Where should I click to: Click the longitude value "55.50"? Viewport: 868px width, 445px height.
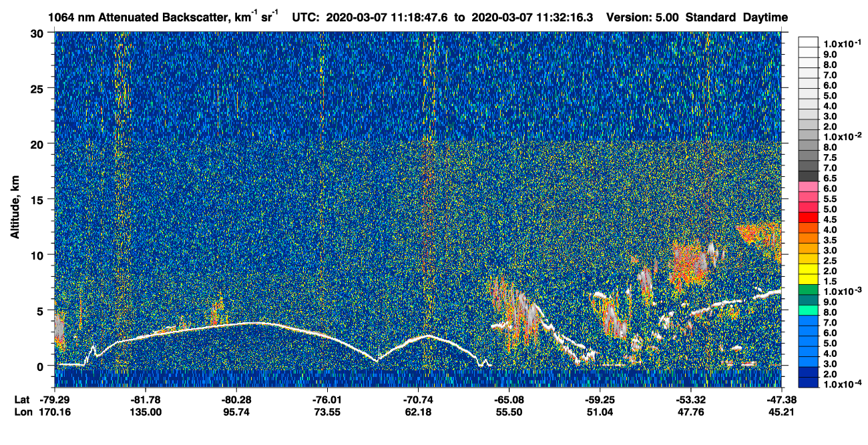click(x=509, y=412)
